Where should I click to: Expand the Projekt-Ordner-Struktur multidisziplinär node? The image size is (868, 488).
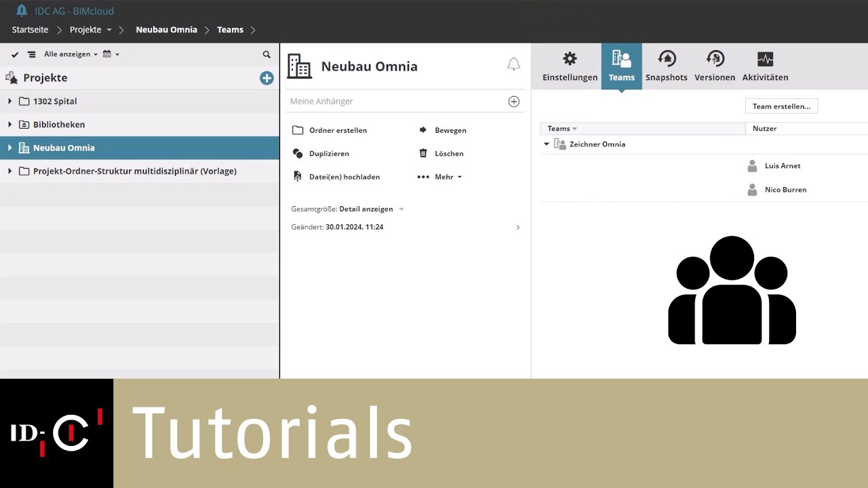[x=9, y=171]
